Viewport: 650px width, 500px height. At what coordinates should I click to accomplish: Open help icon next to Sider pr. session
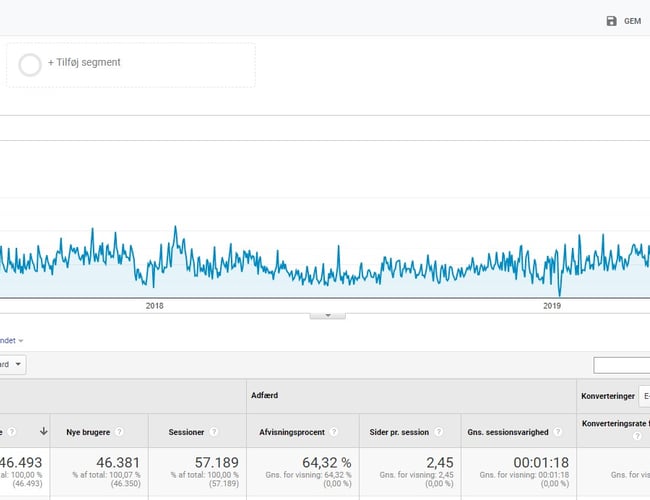click(x=438, y=432)
